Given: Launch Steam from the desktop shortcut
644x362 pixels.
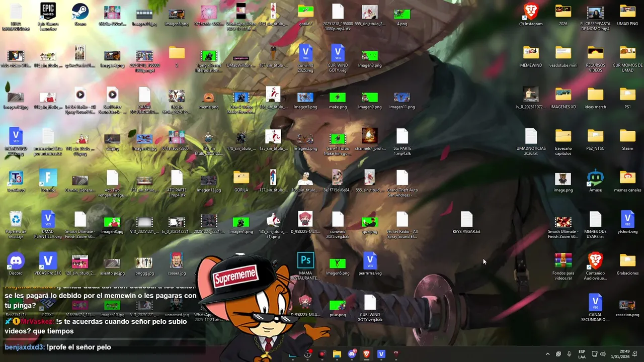Looking at the screenshot, I should (80, 14).
